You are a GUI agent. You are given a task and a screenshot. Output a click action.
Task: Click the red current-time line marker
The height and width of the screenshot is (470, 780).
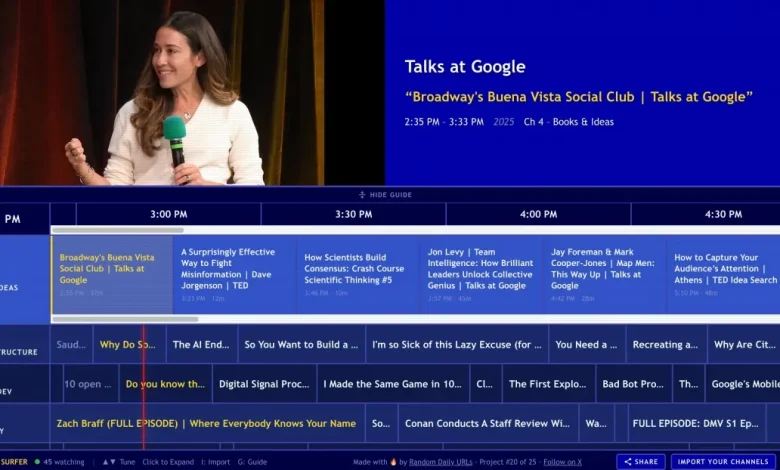[144, 387]
